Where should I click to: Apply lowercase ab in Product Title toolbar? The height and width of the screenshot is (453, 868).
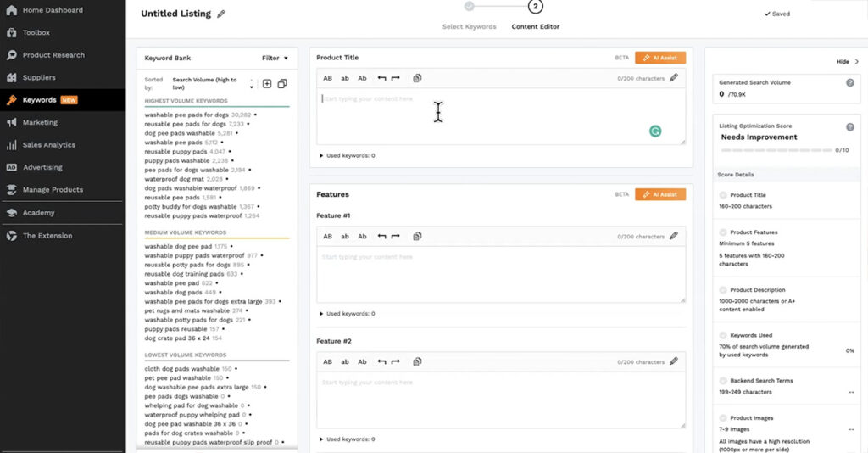point(345,78)
